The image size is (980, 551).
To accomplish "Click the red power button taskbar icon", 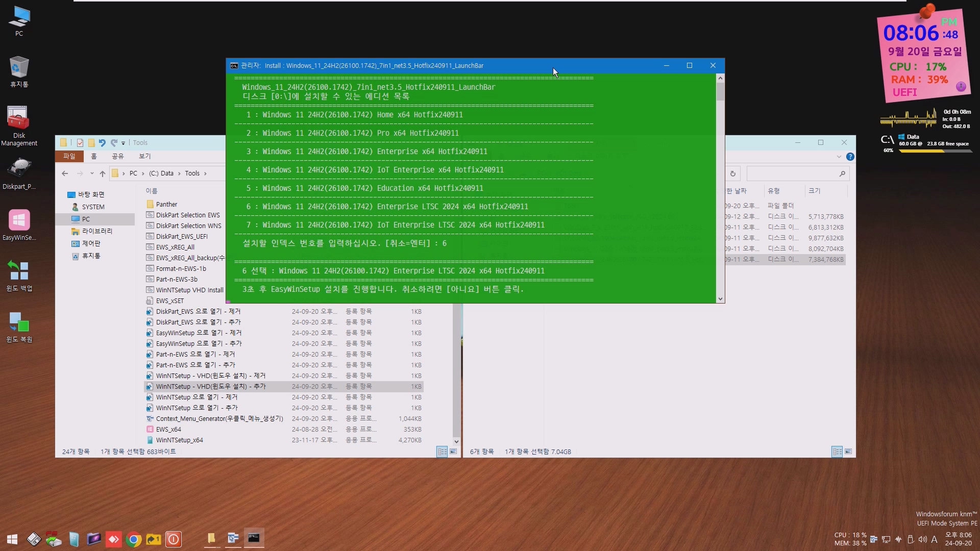I will pyautogui.click(x=174, y=539).
